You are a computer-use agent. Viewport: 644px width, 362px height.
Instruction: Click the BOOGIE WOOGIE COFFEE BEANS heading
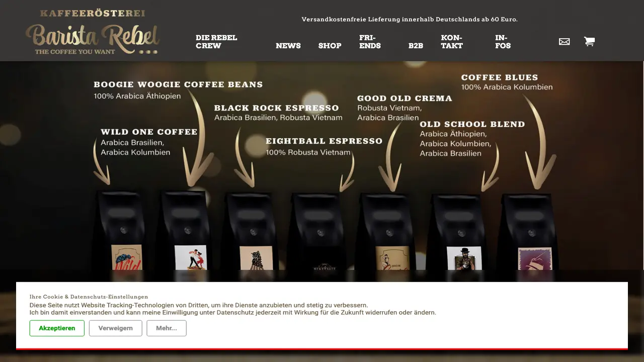[x=178, y=84]
